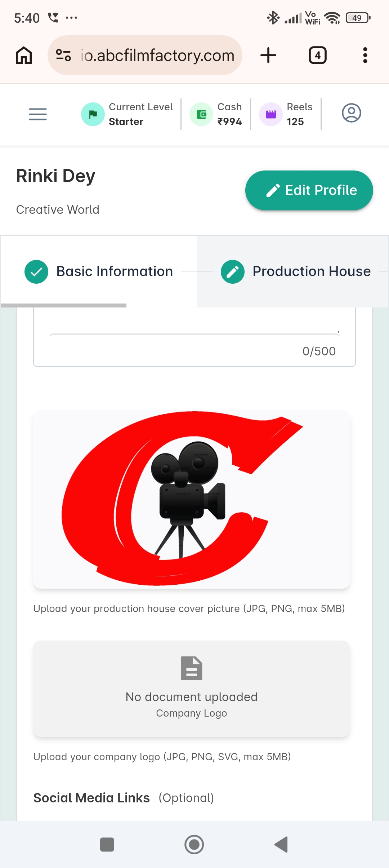Open the browser home page icon

click(24, 55)
